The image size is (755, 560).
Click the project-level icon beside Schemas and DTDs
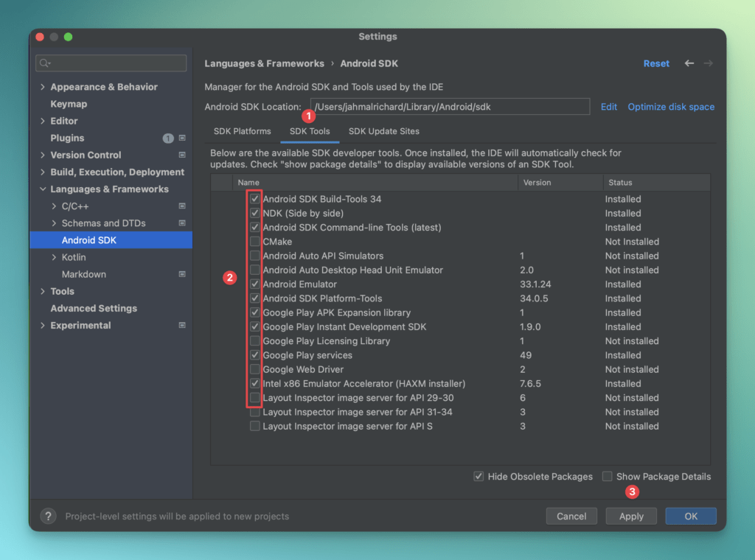click(182, 223)
